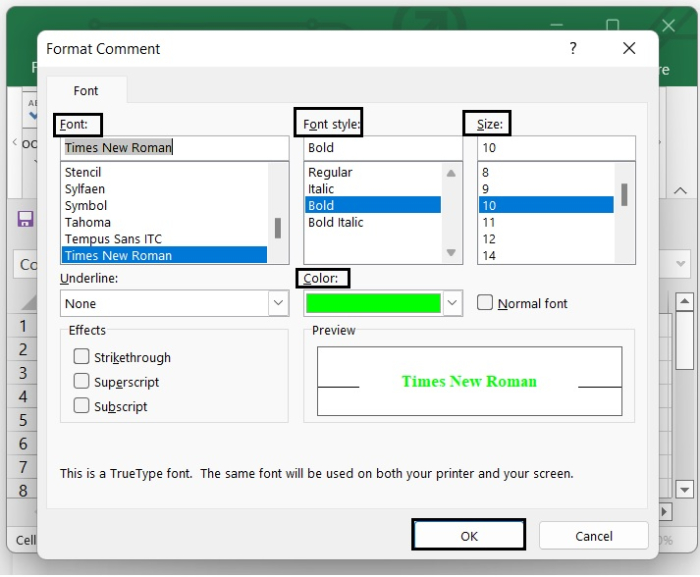The height and width of the screenshot is (577, 700).
Task: Collapse the Excel ribbon with chevron
Action: click(680, 191)
